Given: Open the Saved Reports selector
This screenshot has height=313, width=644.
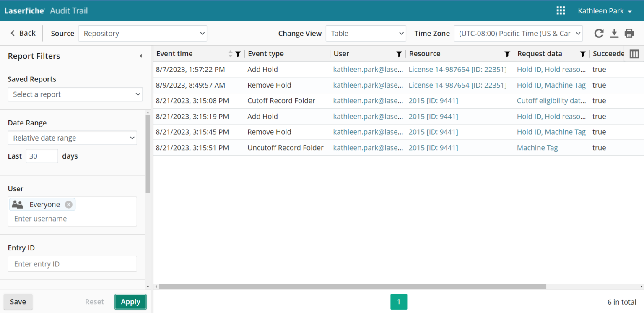Looking at the screenshot, I should coord(75,94).
